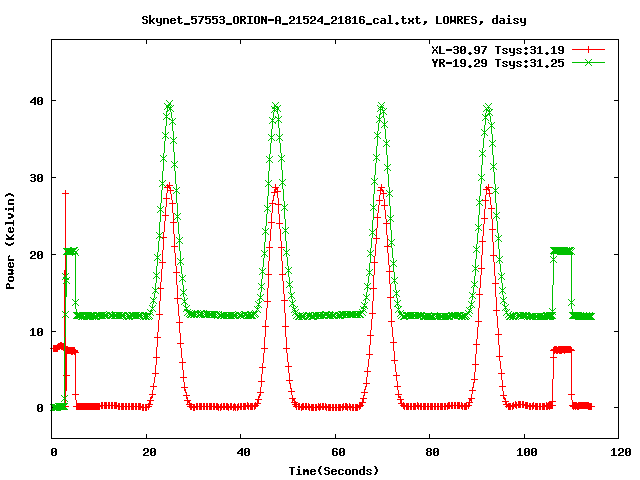Click the Time(Seconds) axis label
Viewport: 640px width, 480px height.
point(334,471)
